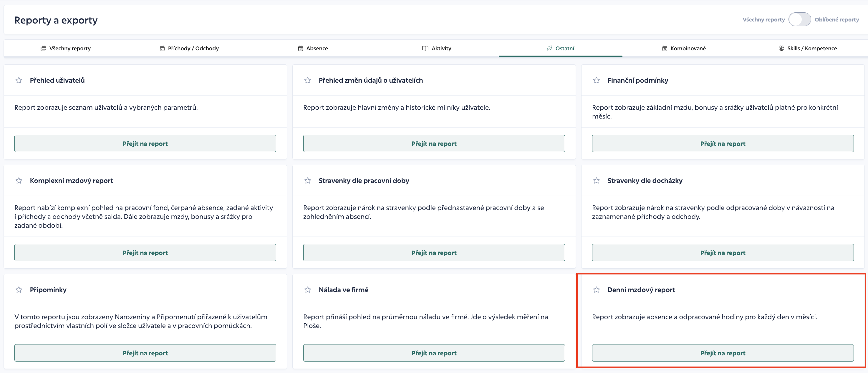Viewport: 868px width, 373px height.
Task: Click the Přehled změn údajů o uživatelích title
Action: (371, 80)
